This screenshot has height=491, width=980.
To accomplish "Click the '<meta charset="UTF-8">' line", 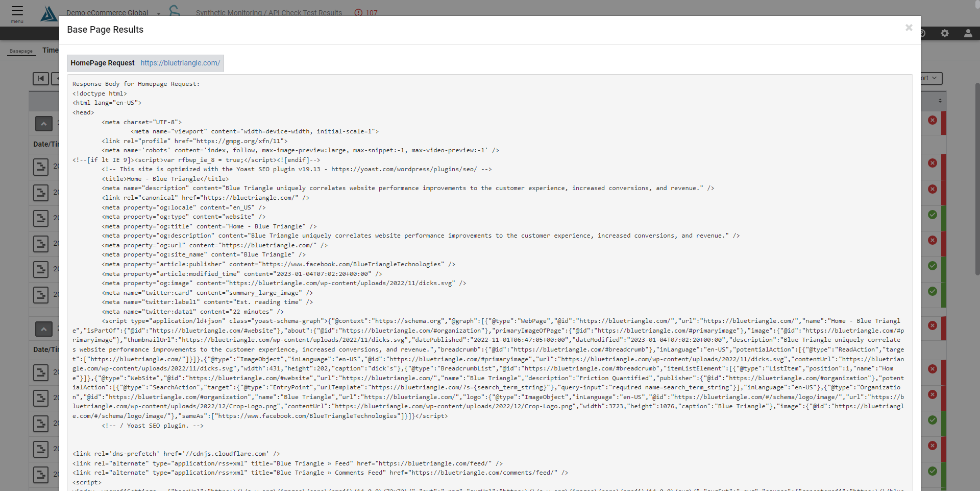I will [141, 122].
